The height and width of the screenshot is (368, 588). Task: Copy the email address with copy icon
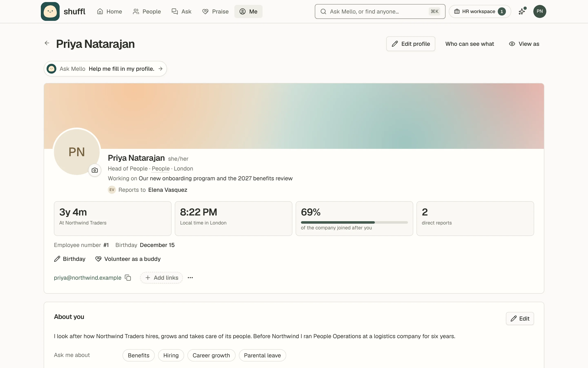(128, 278)
